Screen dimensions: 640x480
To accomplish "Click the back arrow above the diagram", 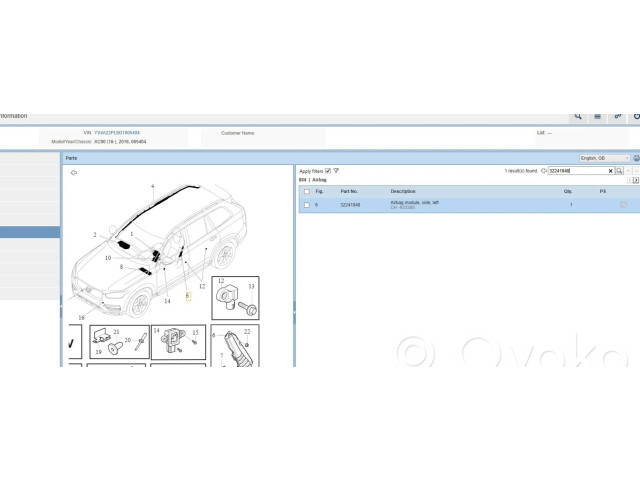I will [74, 172].
